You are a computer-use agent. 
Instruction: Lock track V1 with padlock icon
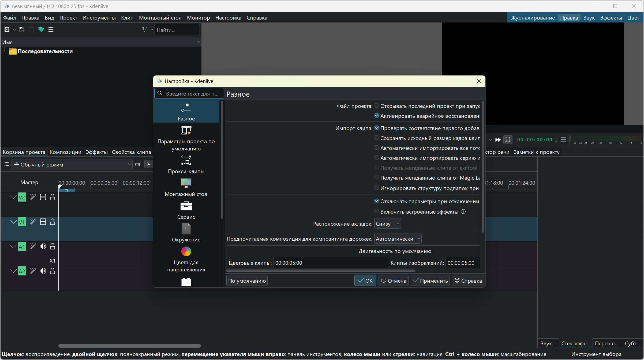53,222
